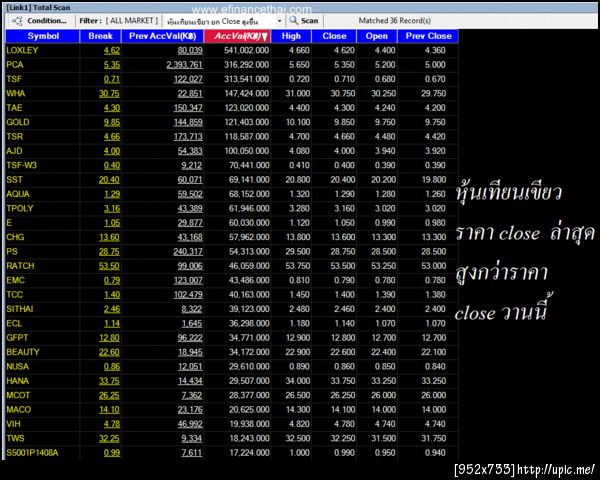Sort by Symbol column header
This screenshot has height=480, width=600.
pyautogui.click(x=42, y=36)
